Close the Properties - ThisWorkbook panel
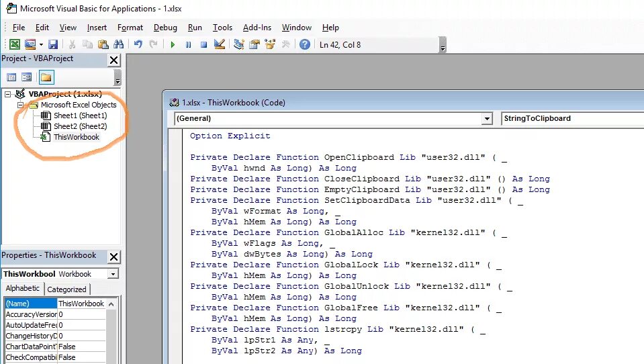 click(x=113, y=257)
